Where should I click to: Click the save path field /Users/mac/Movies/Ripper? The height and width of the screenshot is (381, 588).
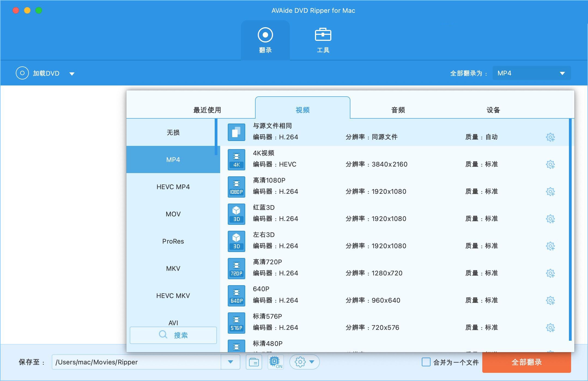tap(136, 362)
